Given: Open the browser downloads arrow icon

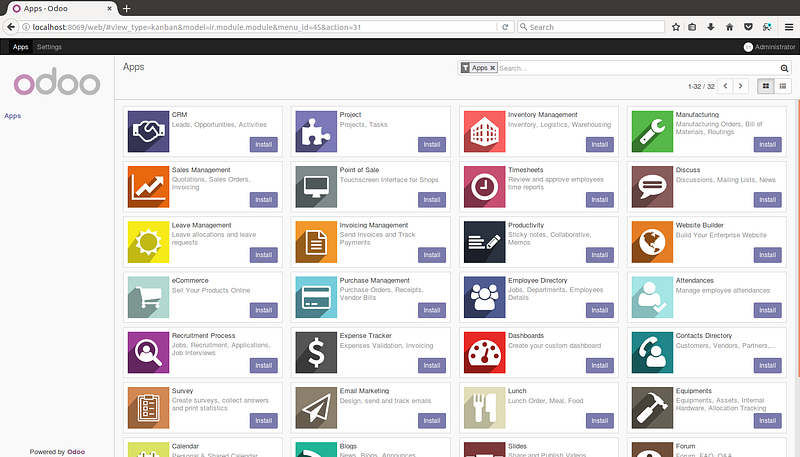Looking at the screenshot, I should tap(711, 27).
